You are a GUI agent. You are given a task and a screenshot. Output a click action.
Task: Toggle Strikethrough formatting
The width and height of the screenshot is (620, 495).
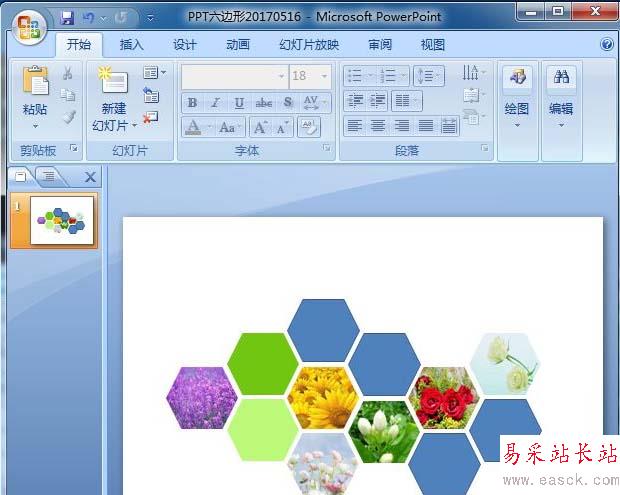coord(264,103)
